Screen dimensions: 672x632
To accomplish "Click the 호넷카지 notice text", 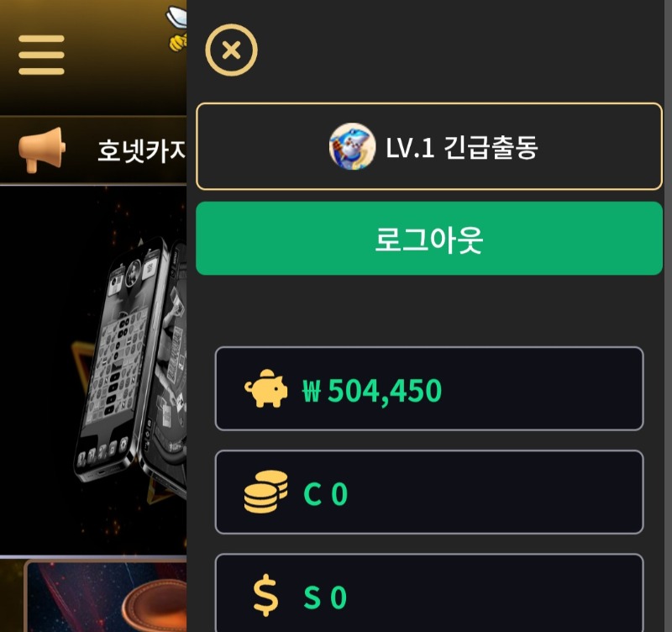I will (142, 151).
